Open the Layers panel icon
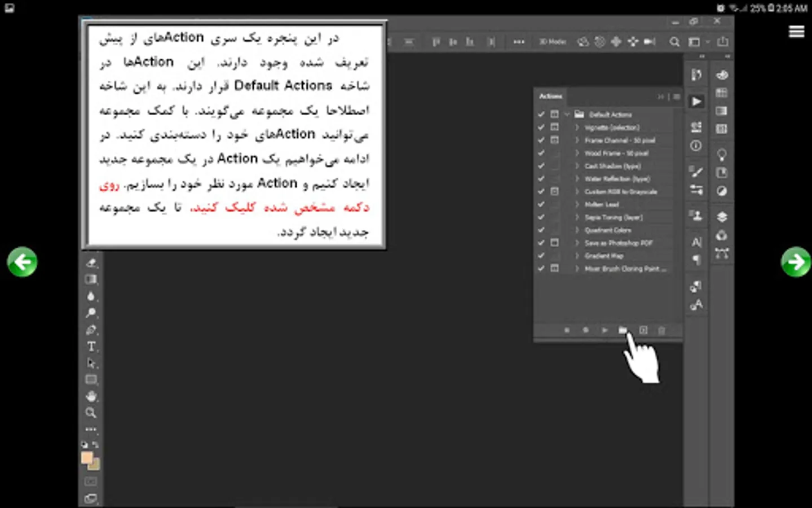812x508 pixels. (x=722, y=217)
